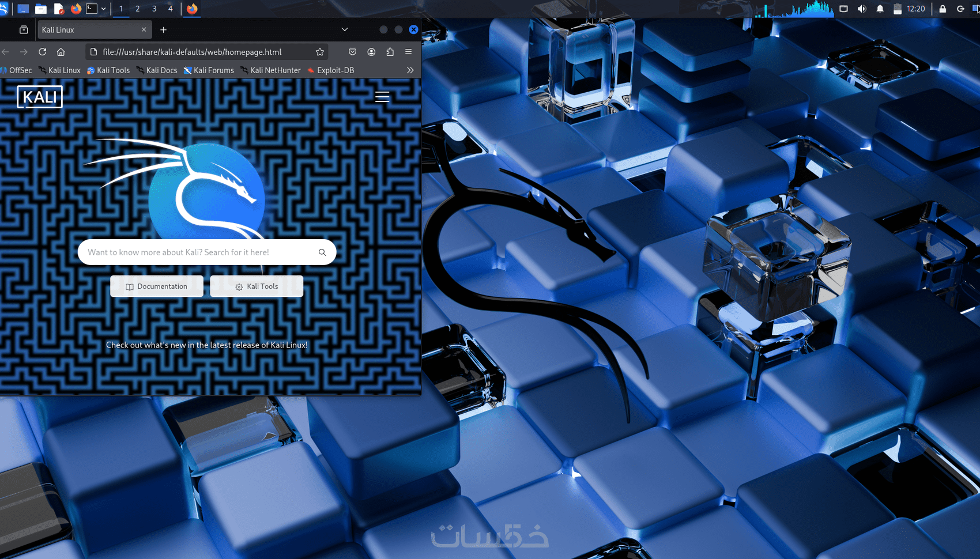Click the Documentation button
This screenshot has width=980, height=559.
(x=157, y=286)
